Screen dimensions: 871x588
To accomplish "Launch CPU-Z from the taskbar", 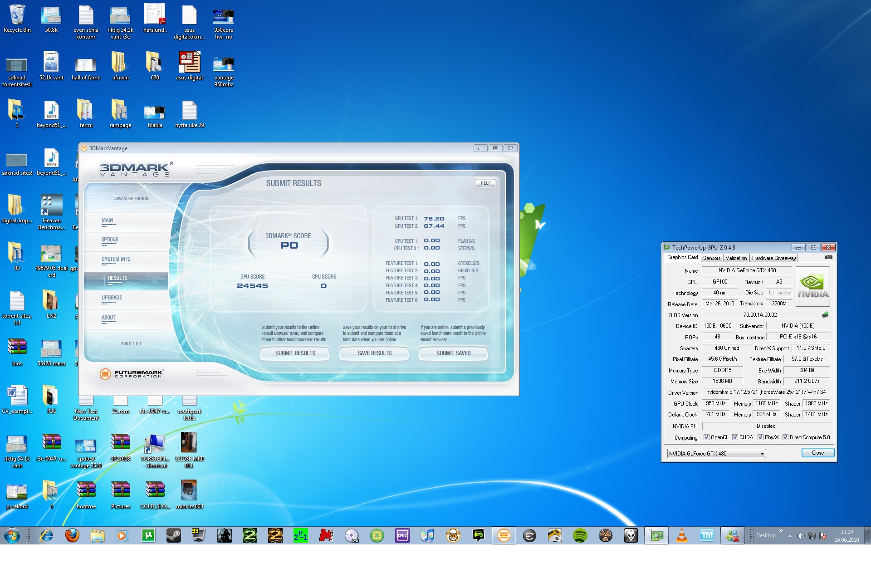I will 402,536.
